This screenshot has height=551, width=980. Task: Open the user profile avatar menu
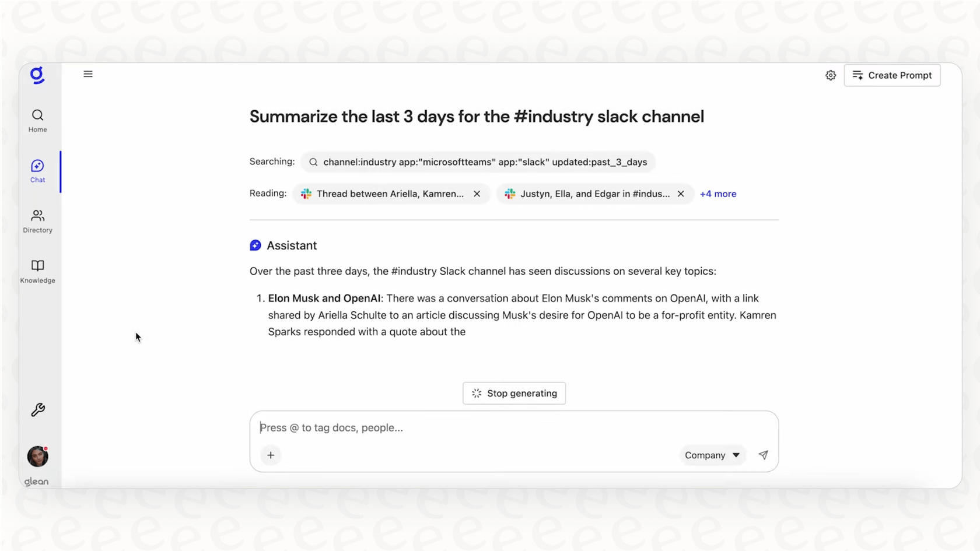point(37,457)
